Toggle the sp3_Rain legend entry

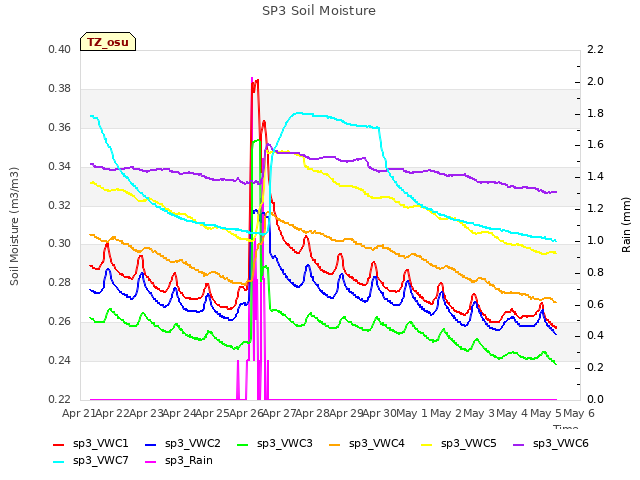click(x=179, y=460)
